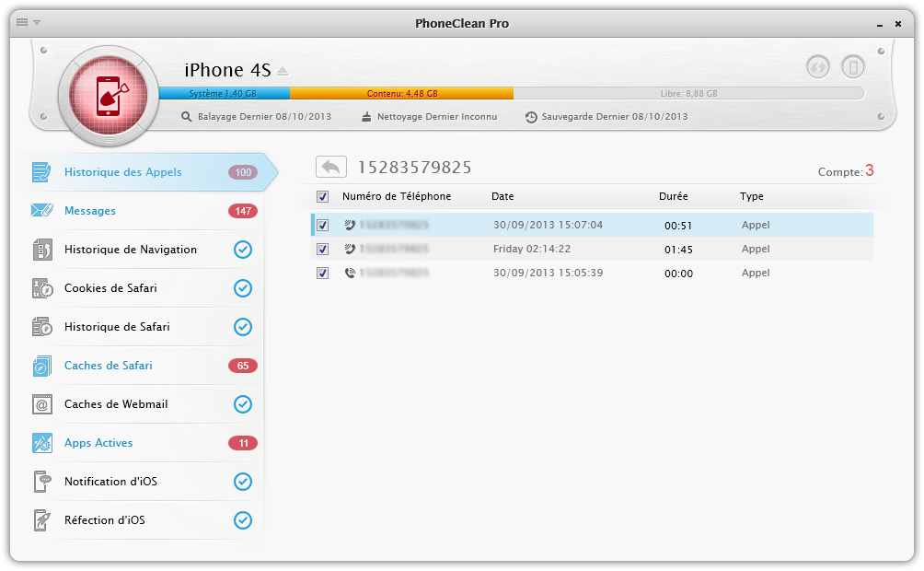Minimize the PhoneClean Pro window

pos(880,25)
